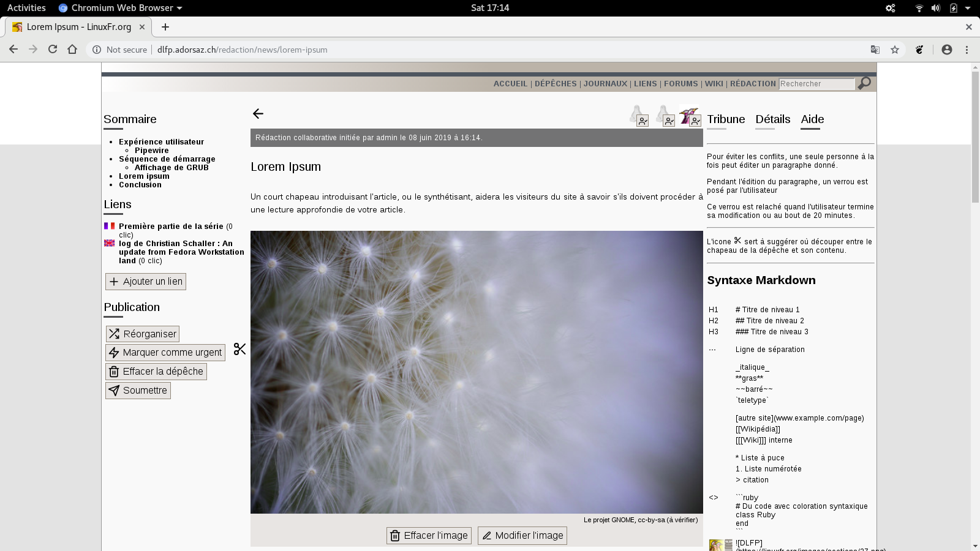Open a new browser tab
This screenshot has width=980, height=551.
(165, 27)
